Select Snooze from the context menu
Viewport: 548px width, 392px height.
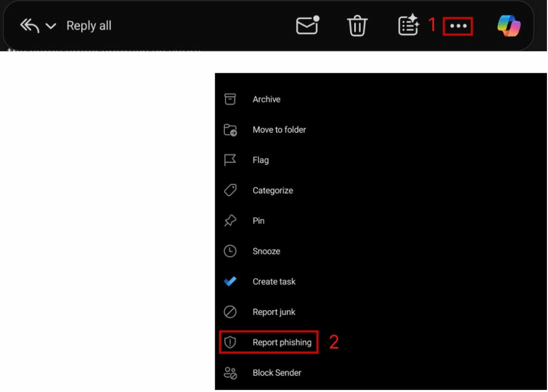tap(266, 251)
